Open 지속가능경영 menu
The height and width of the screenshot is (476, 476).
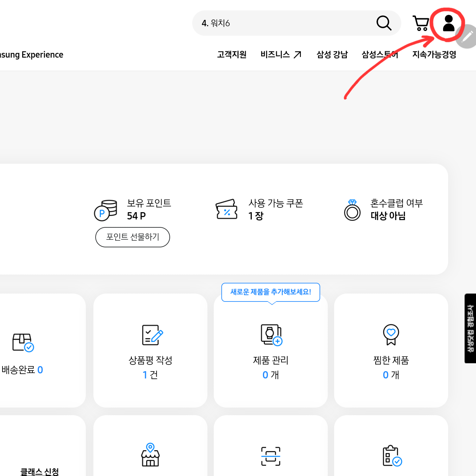click(x=434, y=54)
